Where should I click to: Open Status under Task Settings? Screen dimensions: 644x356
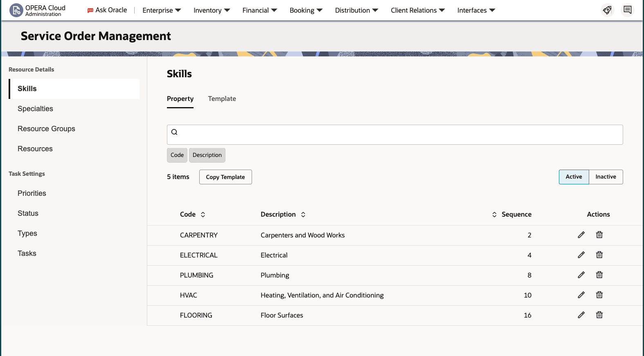click(x=74, y=213)
